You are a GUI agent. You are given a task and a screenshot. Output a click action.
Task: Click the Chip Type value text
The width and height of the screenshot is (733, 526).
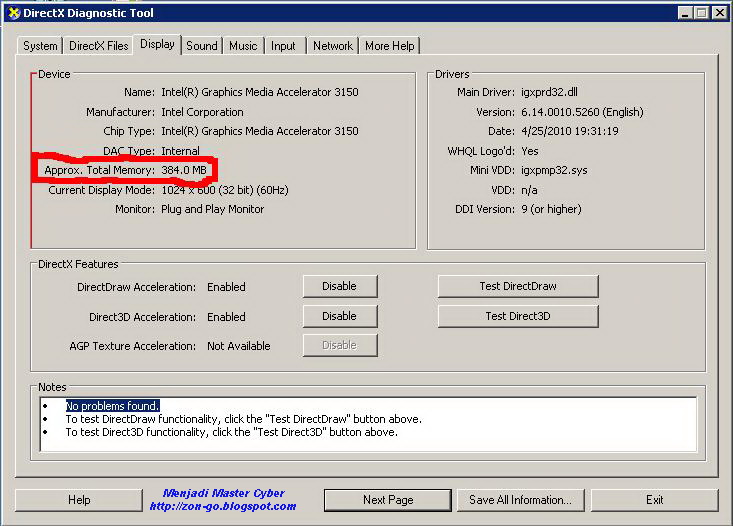pyautogui.click(x=260, y=131)
